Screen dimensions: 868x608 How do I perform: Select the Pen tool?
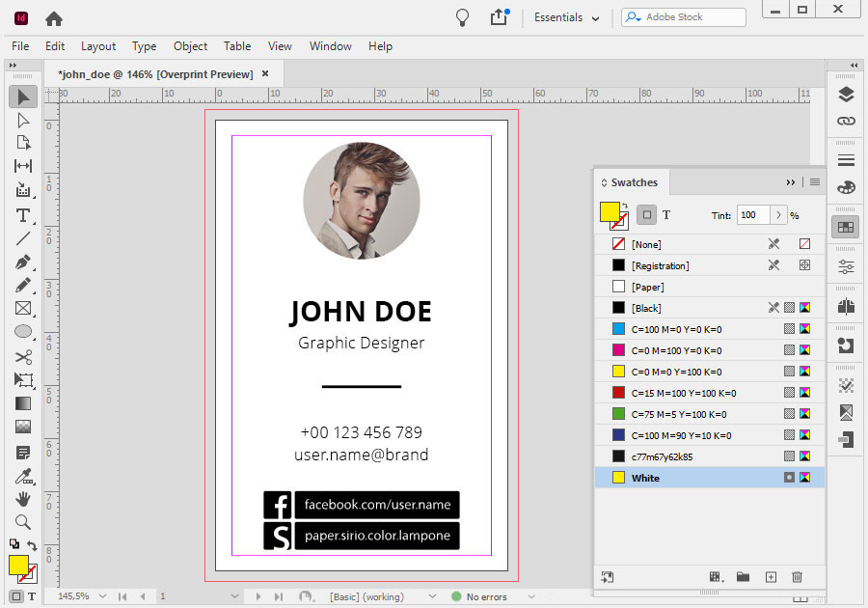coord(23,262)
